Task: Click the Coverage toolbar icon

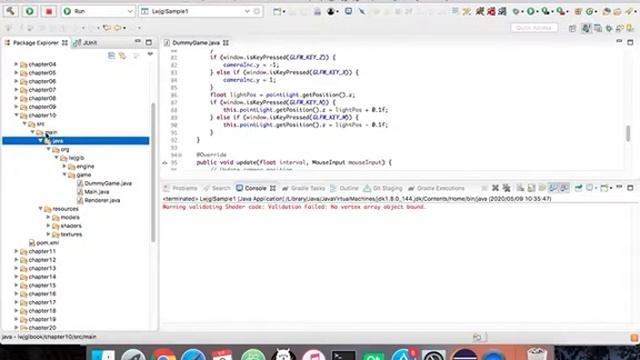Action: (x=545, y=11)
